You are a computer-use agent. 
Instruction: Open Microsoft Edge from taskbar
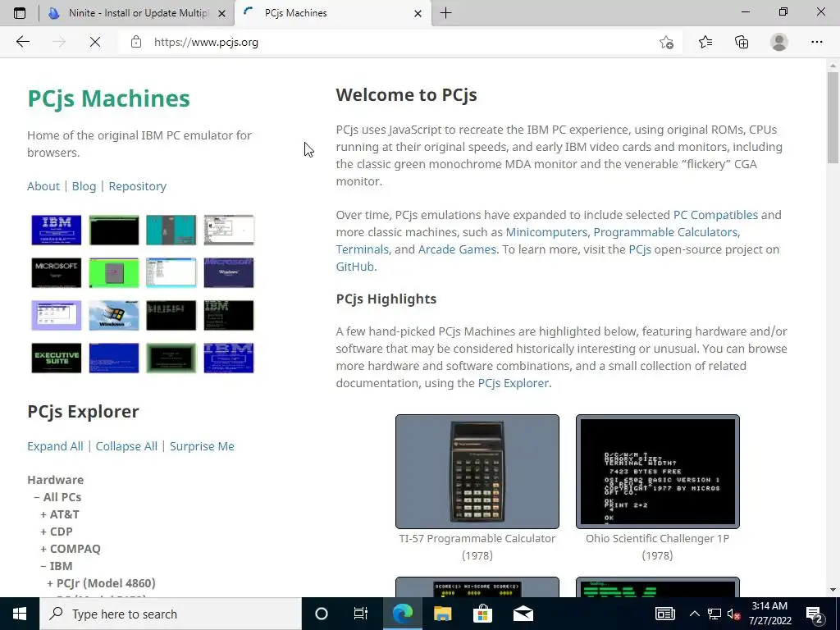tap(402, 614)
